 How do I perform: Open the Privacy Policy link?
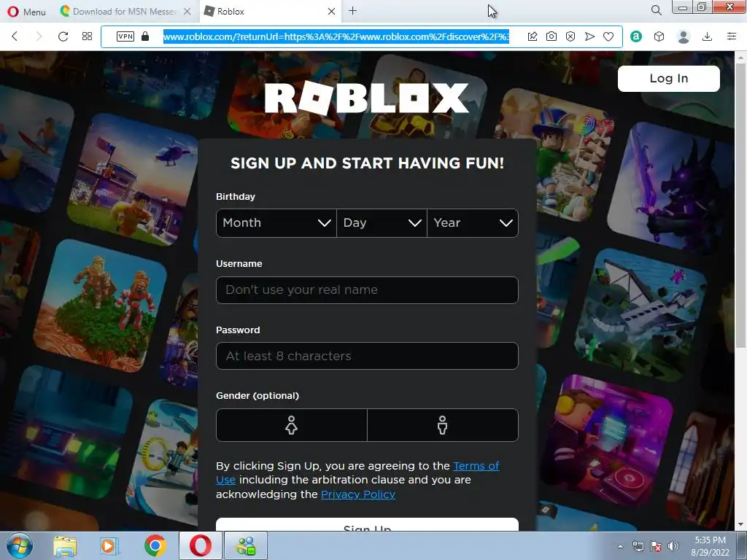click(357, 494)
